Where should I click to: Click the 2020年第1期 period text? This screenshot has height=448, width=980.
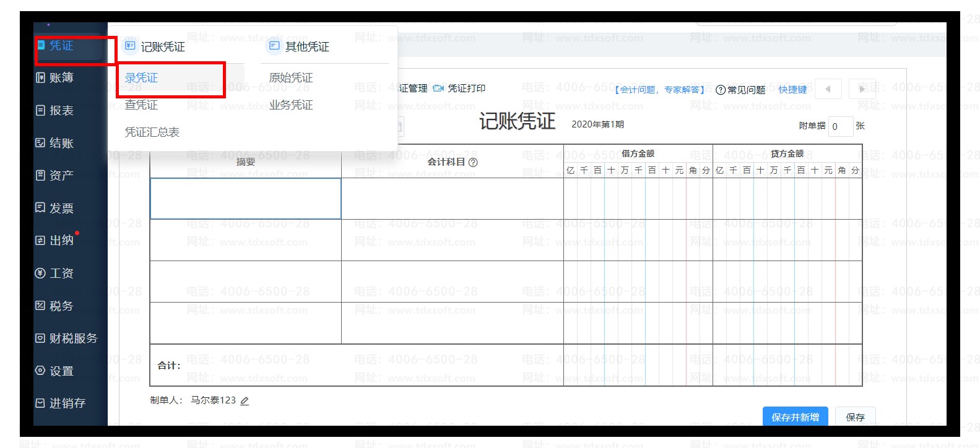pyautogui.click(x=597, y=124)
